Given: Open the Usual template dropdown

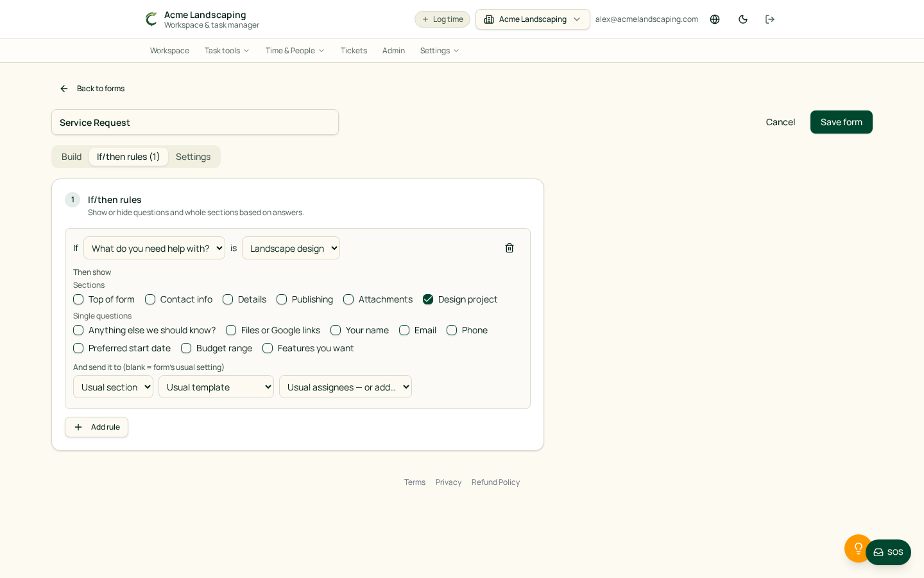Looking at the screenshot, I should pos(216,387).
